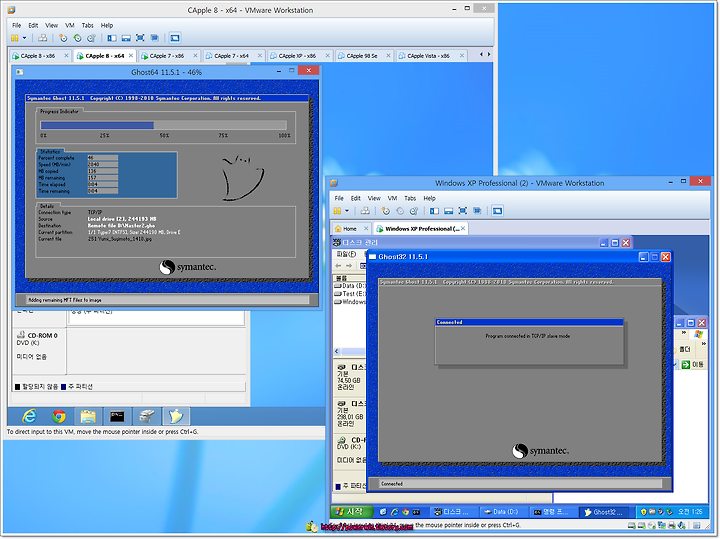Toggle console view icon in CApple 8 window toolbar
Viewport: 720px width, 539px height.
pyautogui.click(x=174, y=38)
